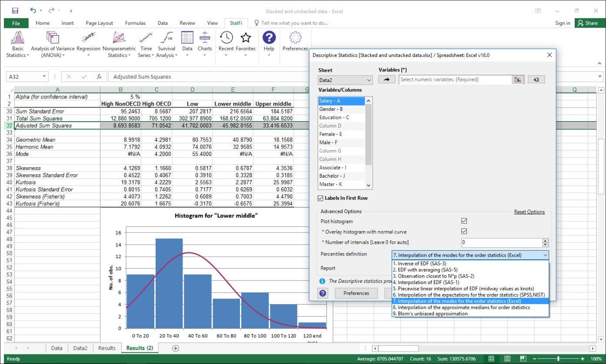Screen dimensions: 606x364
Task: Click the blue help question icon in dialog
Action: coord(323,293)
